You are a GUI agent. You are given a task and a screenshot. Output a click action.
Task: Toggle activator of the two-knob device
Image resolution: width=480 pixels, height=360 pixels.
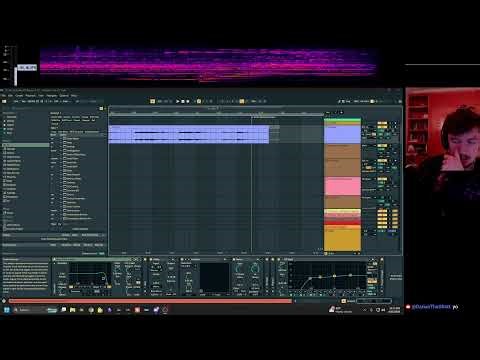234,259
